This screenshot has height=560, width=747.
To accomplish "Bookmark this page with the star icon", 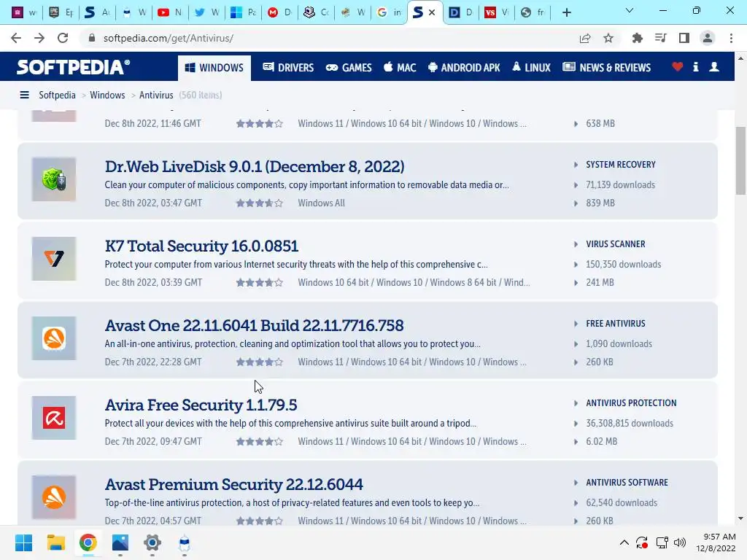I will pos(608,38).
